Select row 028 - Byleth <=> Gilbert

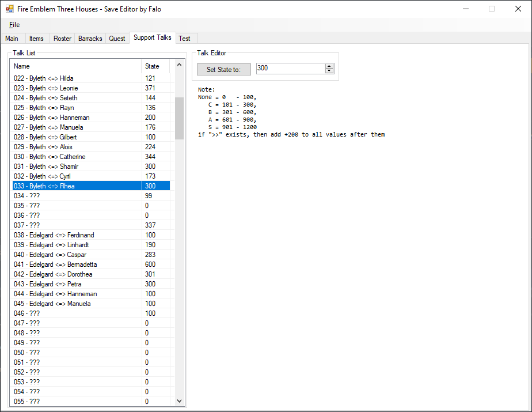(x=92, y=137)
